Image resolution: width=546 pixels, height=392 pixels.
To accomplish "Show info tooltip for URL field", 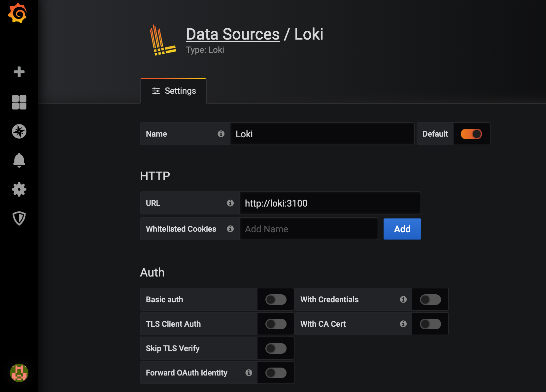I will (230, 203).
